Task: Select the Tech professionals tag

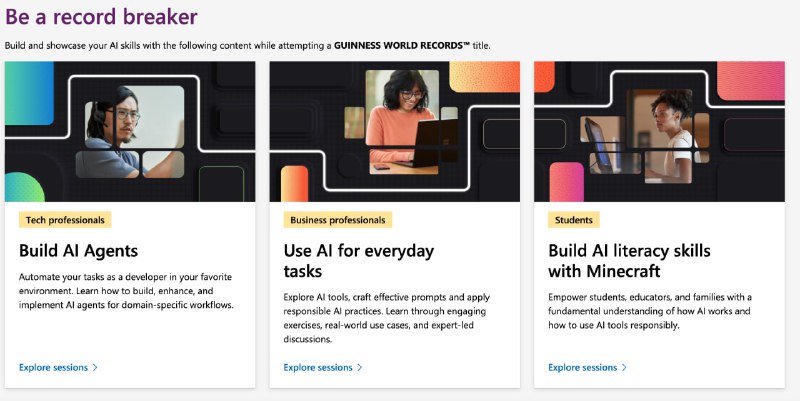Action: click(65, 220)
